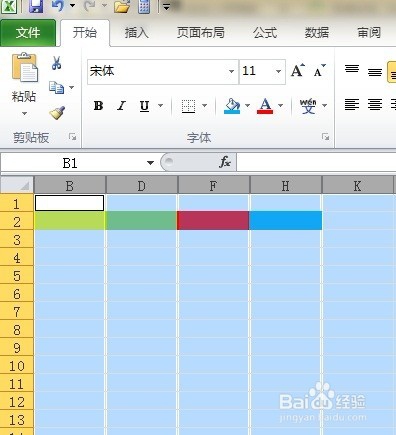Screen dimensions: 396x435
Task: Click the Middle Align icon
Action: coord(375,72)
